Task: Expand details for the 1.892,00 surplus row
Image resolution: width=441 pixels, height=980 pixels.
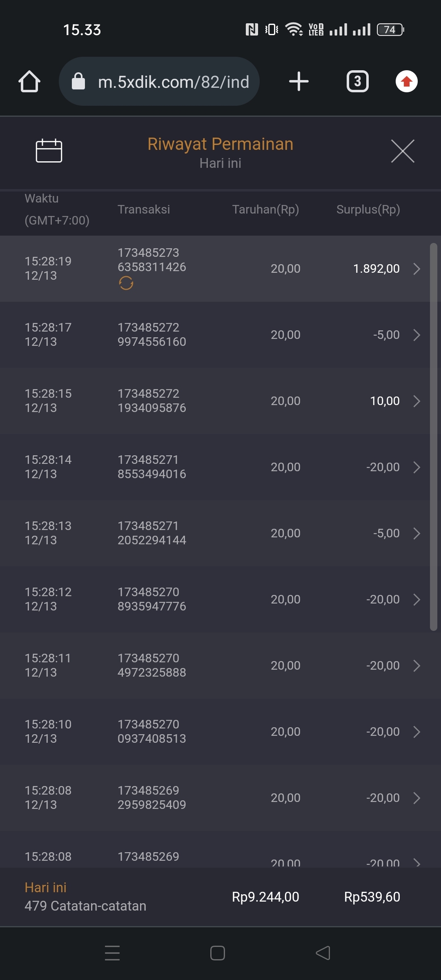Action: pyautogui.click(x=416, y=269)
